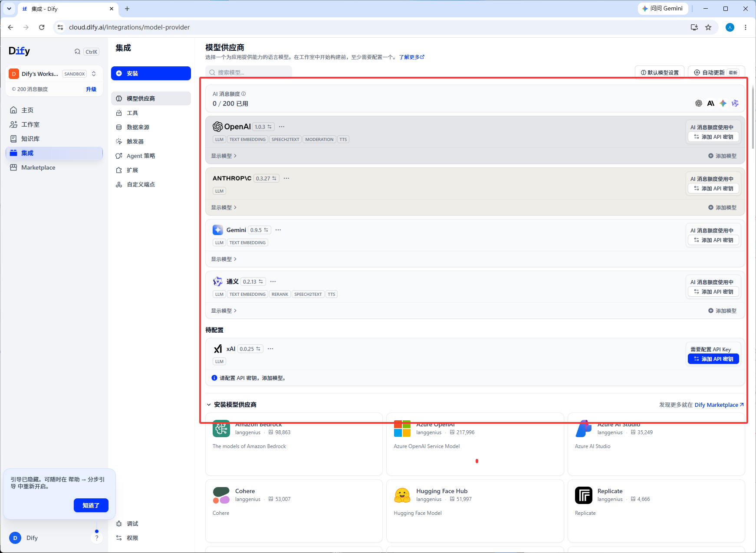Expand 显示模型 under 通义

pyautogui.click(x=224, y=311)
